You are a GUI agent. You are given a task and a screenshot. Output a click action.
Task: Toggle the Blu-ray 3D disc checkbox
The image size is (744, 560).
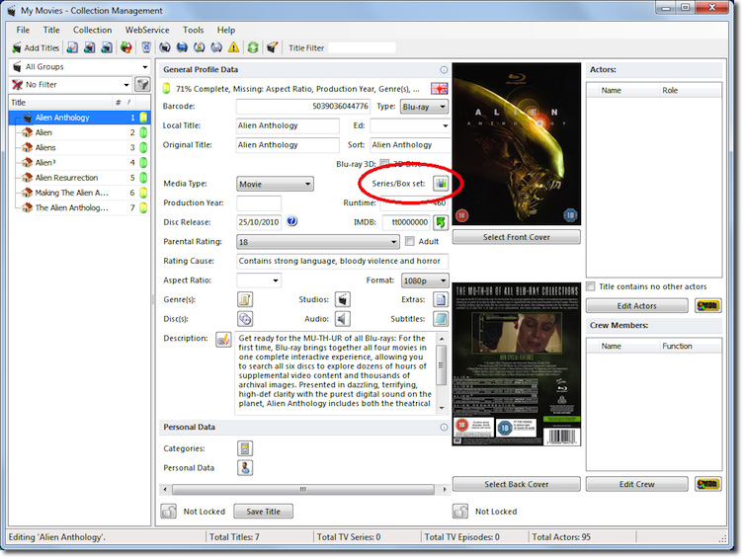click(384, 164)
